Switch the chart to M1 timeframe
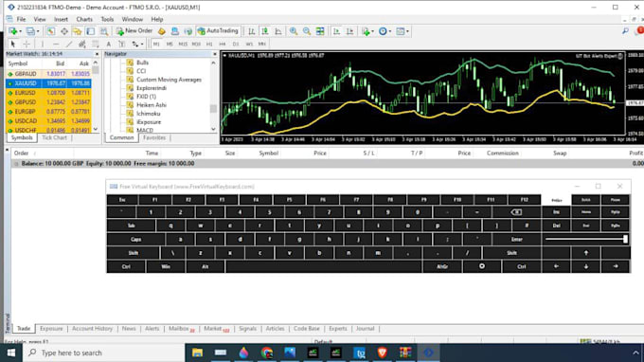Image resolution: width=644 pixels, height=362 pixels. tap(156, 44)
